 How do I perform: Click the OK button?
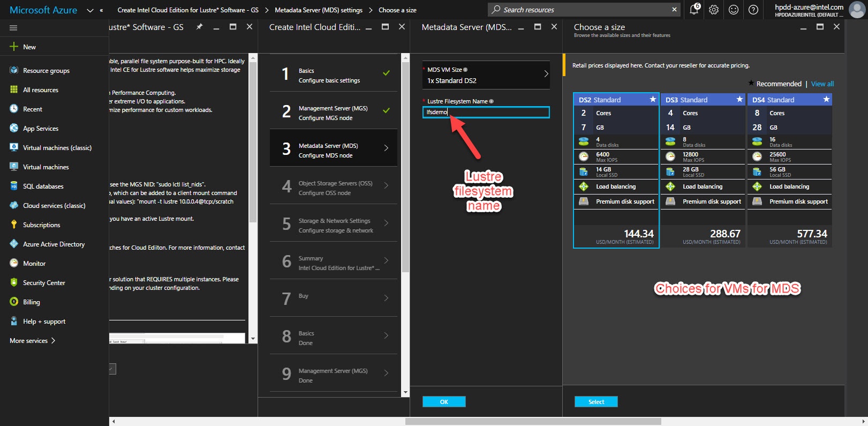click(x=444, y=402)
